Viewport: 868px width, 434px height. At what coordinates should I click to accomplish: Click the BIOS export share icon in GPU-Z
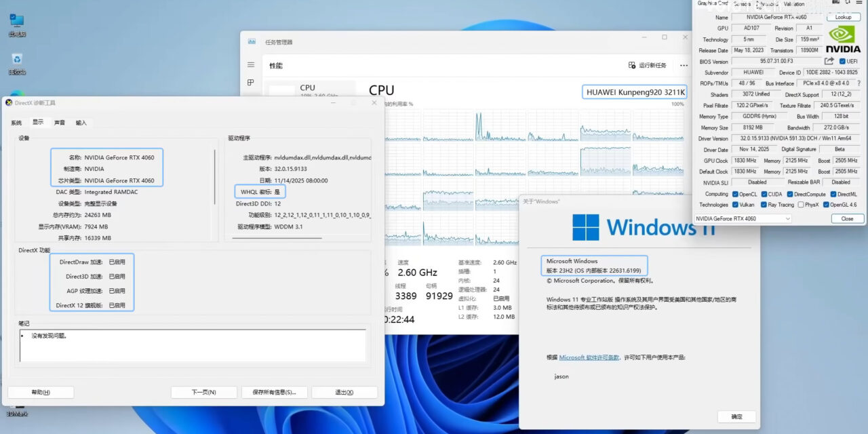coord(829,61)
